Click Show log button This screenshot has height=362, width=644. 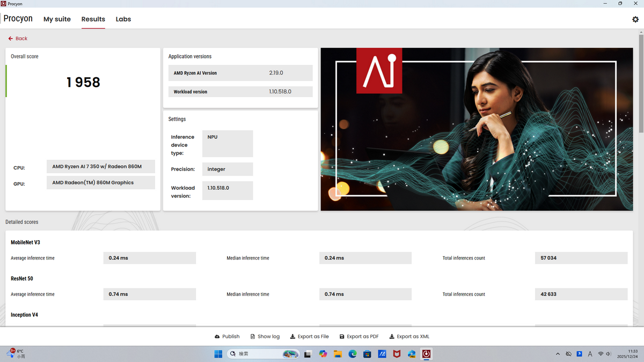tap(265, 337)
